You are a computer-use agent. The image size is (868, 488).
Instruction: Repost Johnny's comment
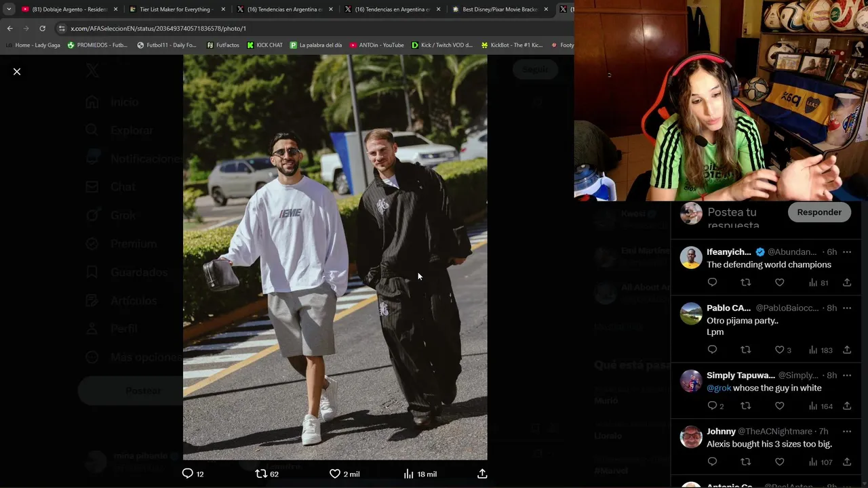(x=746, y=462)
